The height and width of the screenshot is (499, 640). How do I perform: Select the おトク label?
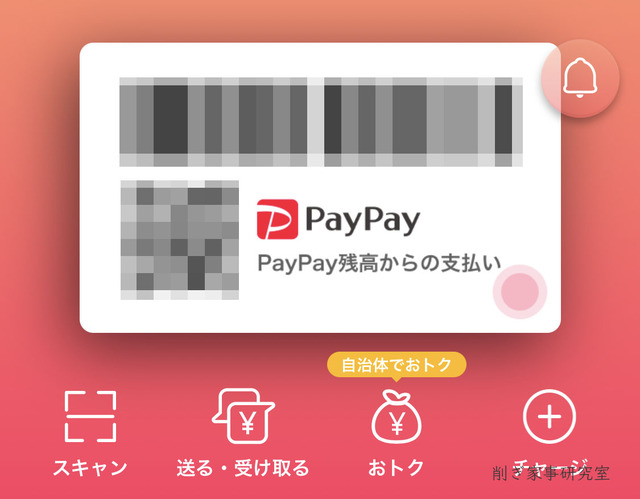point(396,468)
